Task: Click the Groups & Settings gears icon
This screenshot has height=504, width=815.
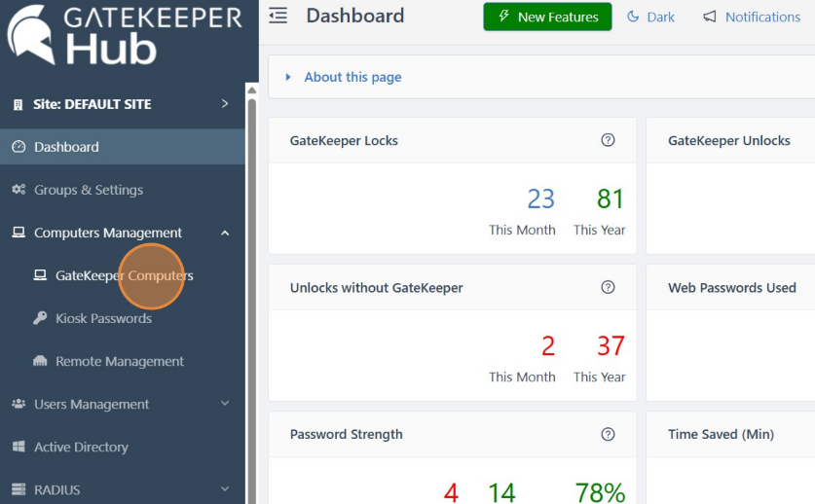Action: coord(19,190)
